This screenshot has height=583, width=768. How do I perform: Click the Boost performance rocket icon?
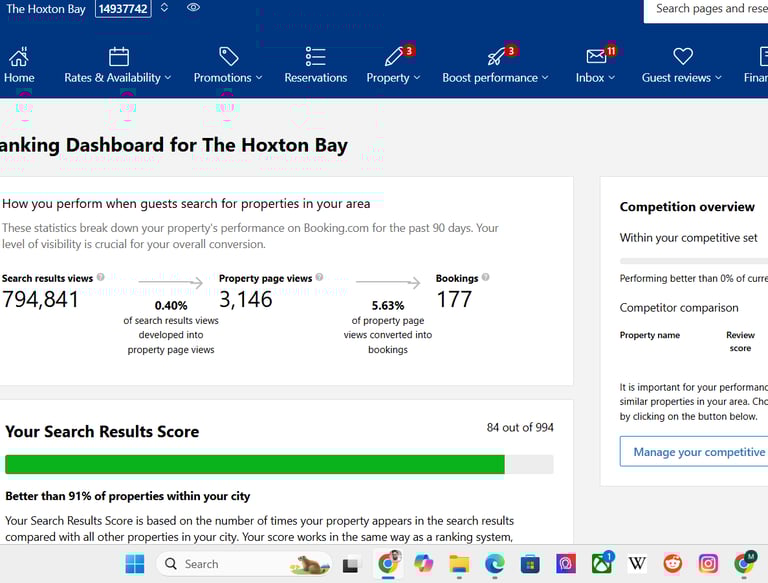click(x=496, y=57)
